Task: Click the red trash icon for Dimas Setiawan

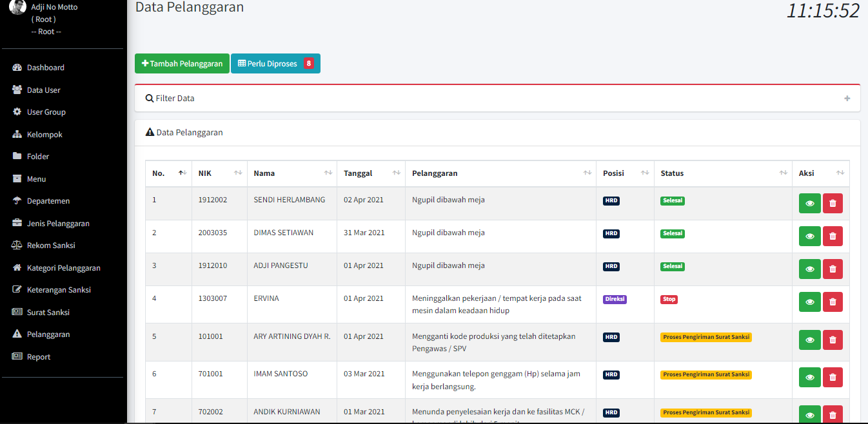Action: click(833, 236)
